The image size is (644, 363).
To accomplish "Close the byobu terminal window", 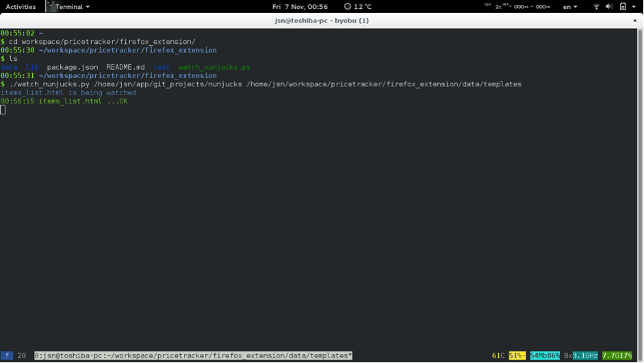I will point(634,20).
